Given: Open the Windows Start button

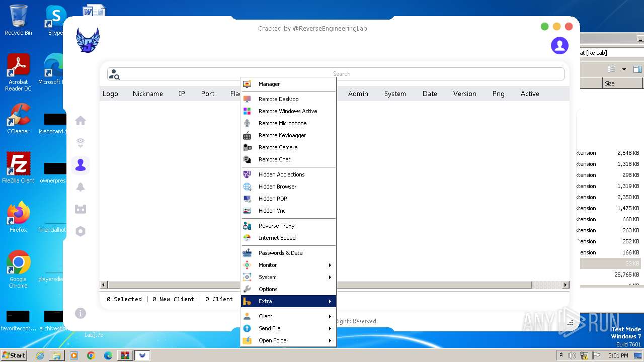Looking at the screenshot, I should (14, 355).
